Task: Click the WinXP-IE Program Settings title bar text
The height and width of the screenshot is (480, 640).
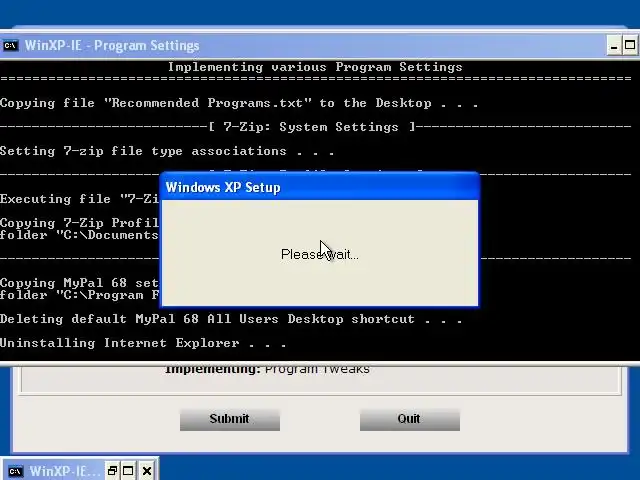Action: [x=112, y=45]
